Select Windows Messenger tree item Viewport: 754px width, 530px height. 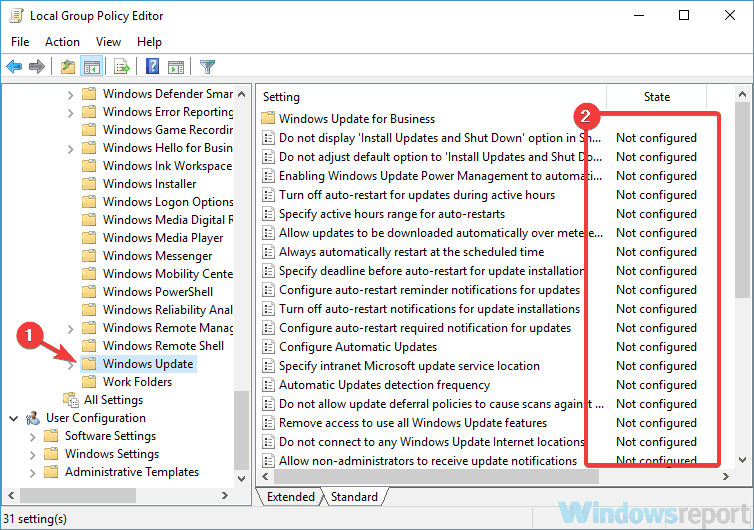[157, 256]
